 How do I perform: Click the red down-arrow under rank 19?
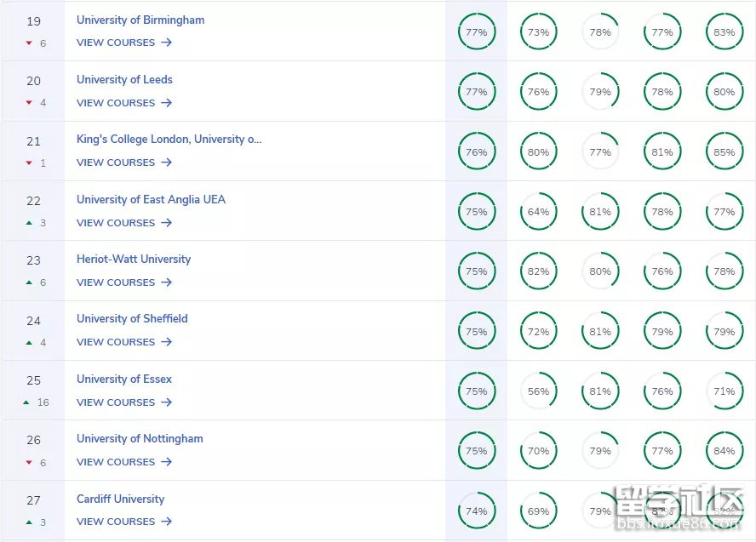tap(29, 43)
